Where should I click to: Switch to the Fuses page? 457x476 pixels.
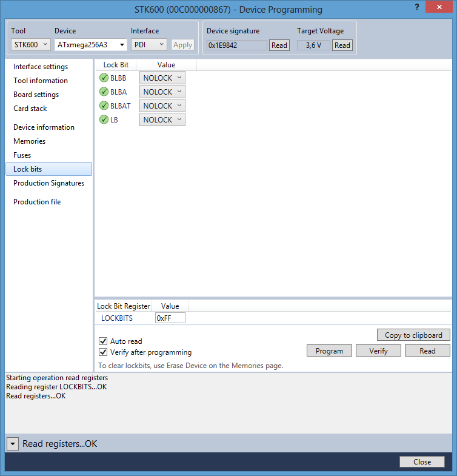click(x=22, y=155)
